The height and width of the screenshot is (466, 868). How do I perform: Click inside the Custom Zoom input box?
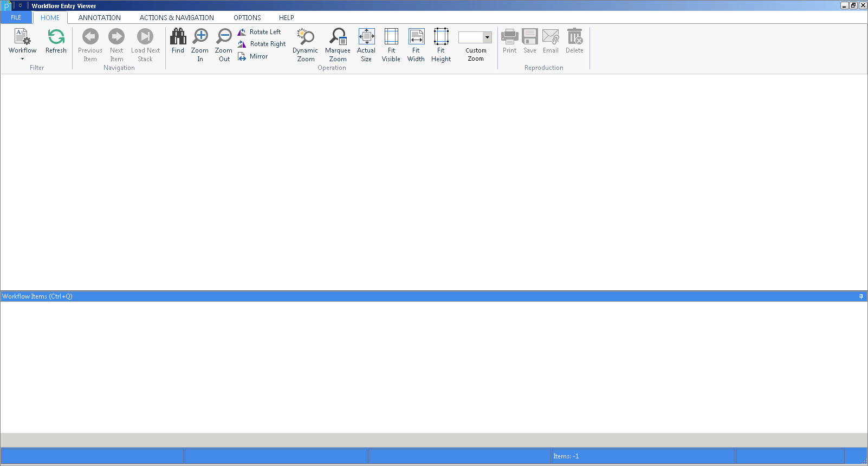471,37
